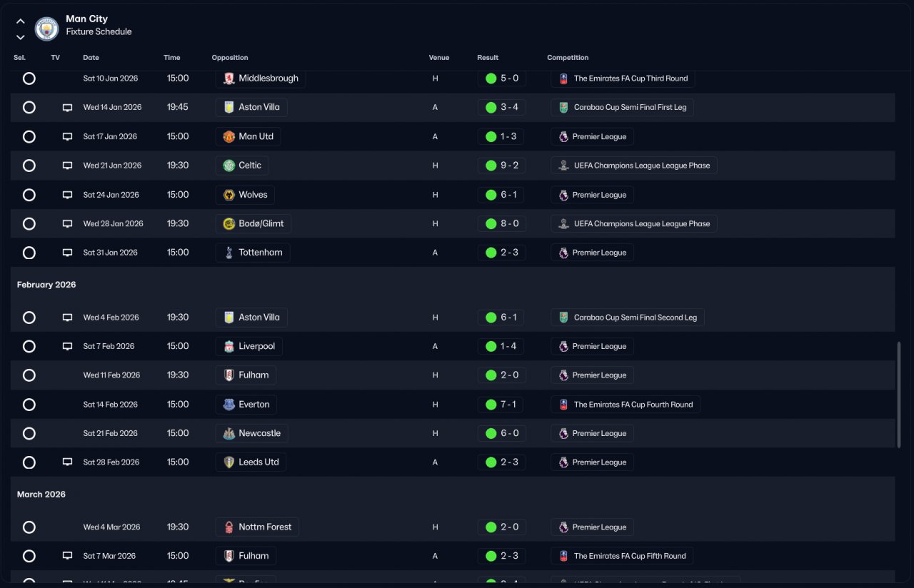Open Fulham from the 7 Mar fixture
This screenshot has width=914, height=588.
(x=246, y=556)
